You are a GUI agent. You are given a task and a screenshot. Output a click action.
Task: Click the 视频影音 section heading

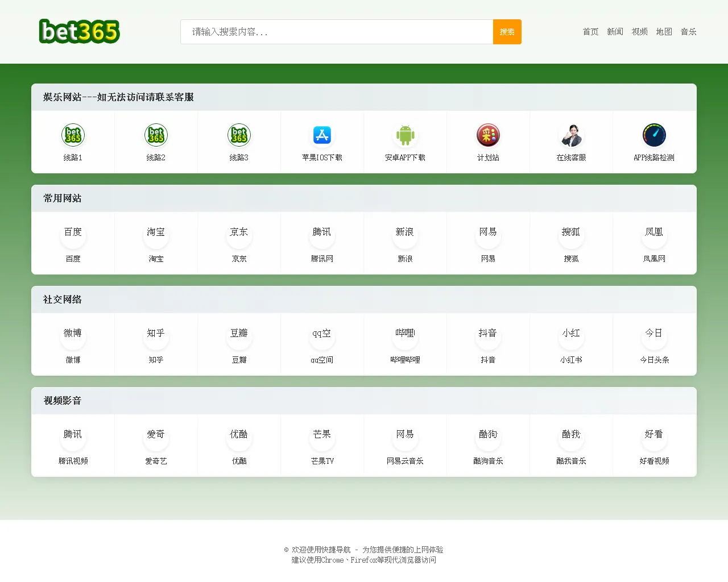pyautogui.click(x=63, y=401)
